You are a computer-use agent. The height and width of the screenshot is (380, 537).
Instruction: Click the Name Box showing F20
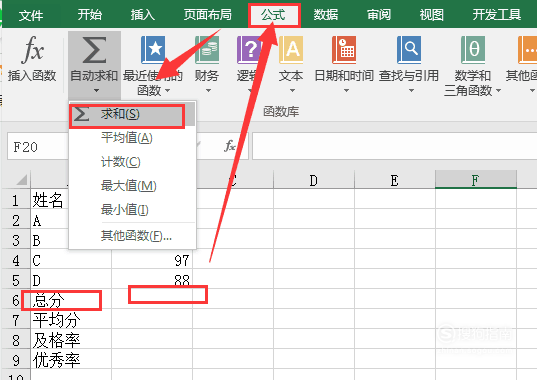click(38, 147)
